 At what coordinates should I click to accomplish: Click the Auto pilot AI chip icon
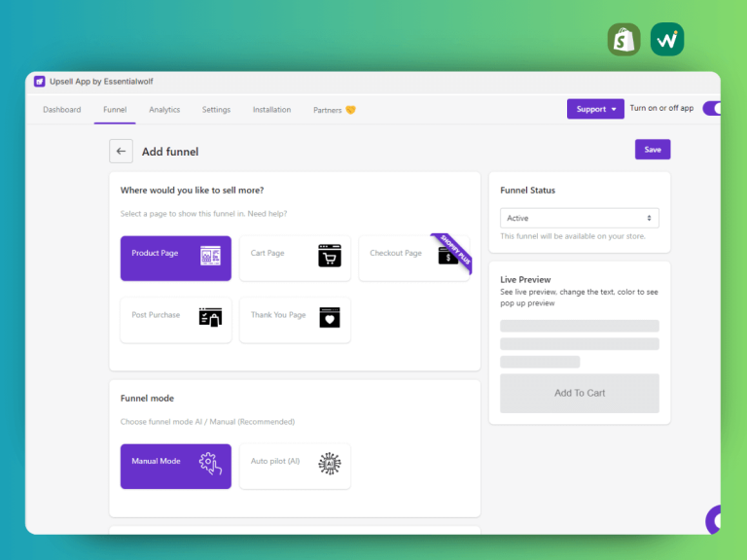[x=330, y=464]
